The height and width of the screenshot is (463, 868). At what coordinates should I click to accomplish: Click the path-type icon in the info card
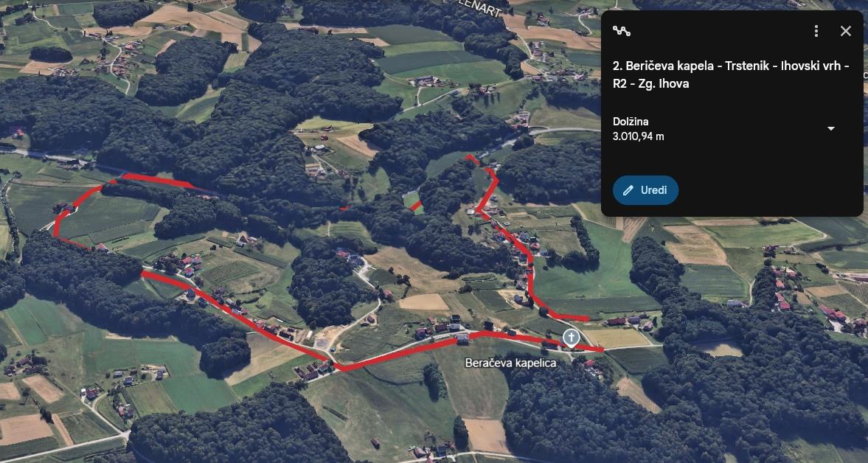622,31
